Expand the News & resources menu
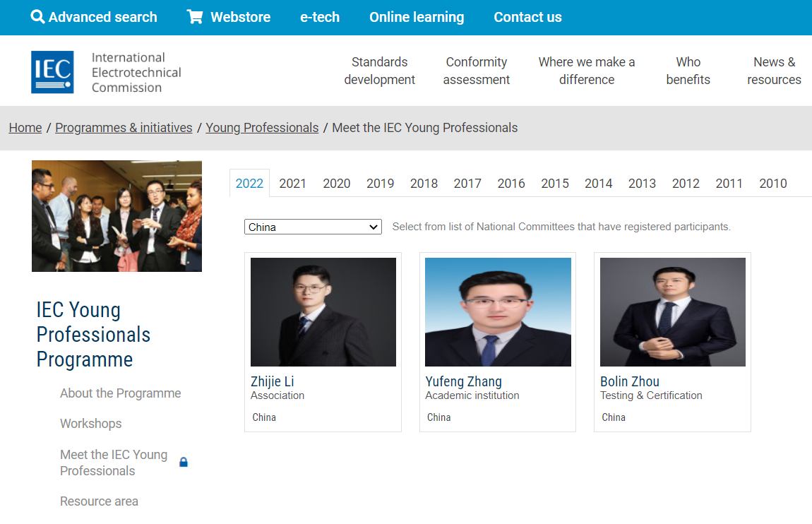 (774, 71)
